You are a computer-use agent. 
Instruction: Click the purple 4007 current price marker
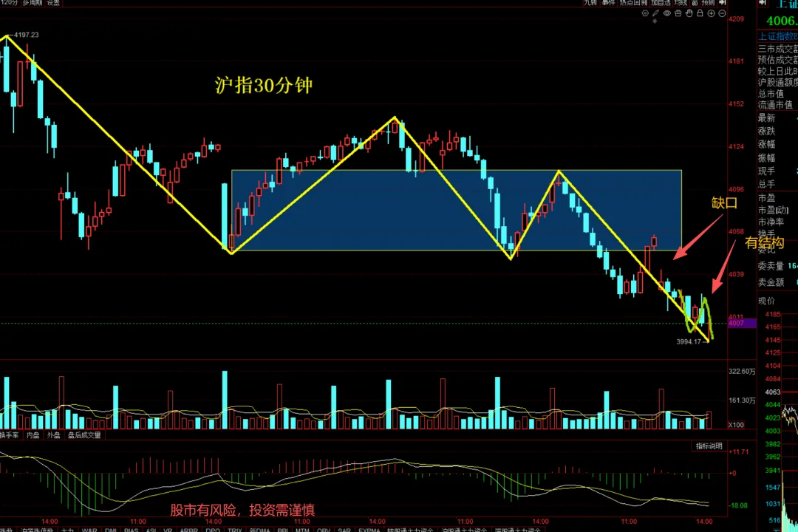pyautogui.click(x=742, y=324)
